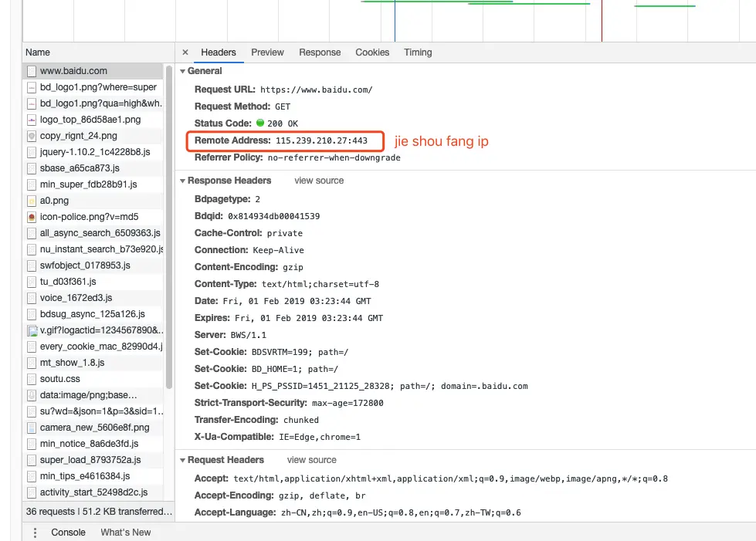The width and height of the screenshot is (756, 541).
Task: Click the file icon of mt_show_1.8.js
Action: click(32, 363)
